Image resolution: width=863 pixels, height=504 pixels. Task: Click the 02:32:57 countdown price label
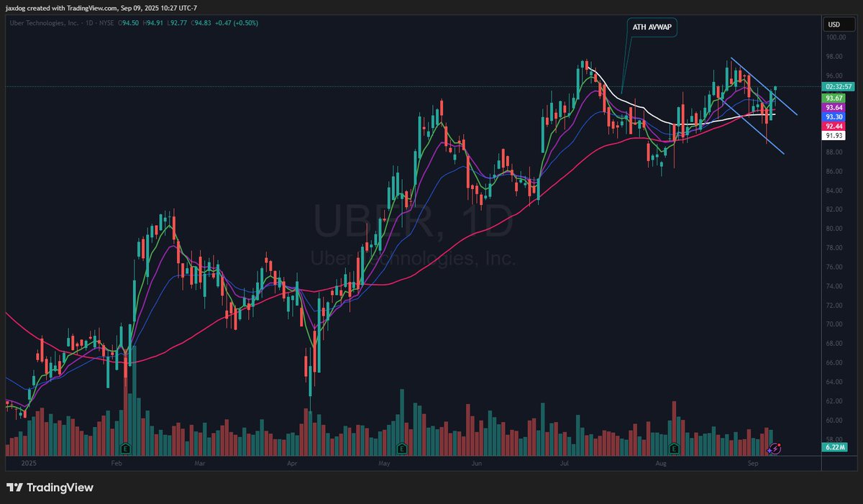834,87
